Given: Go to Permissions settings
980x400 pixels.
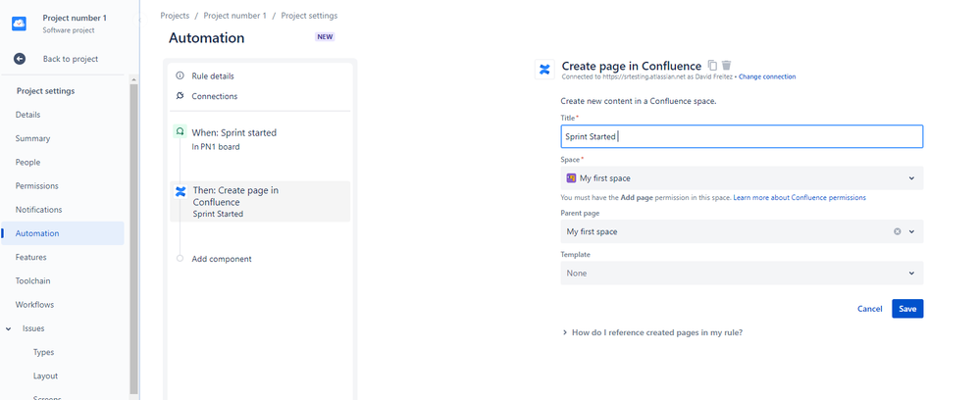Looking at the screenshot, I should pyautogui.click(x=37, y=186).
